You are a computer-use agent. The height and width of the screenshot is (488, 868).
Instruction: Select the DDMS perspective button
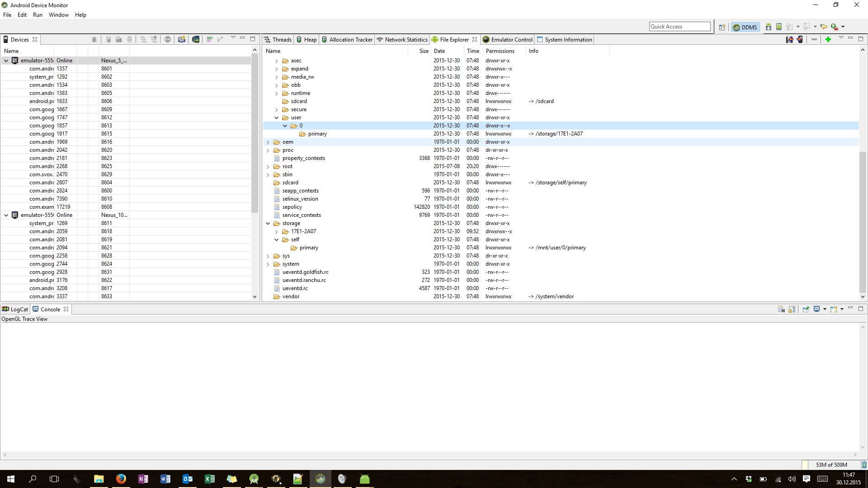coord(745,27)
